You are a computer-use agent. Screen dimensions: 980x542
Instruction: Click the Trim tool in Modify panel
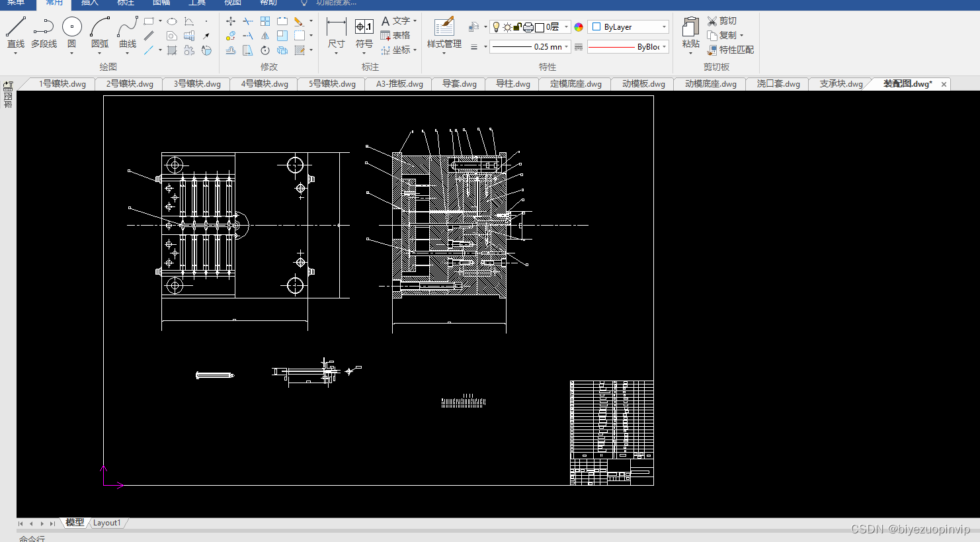pyautogui.click(x=248, y=21)
